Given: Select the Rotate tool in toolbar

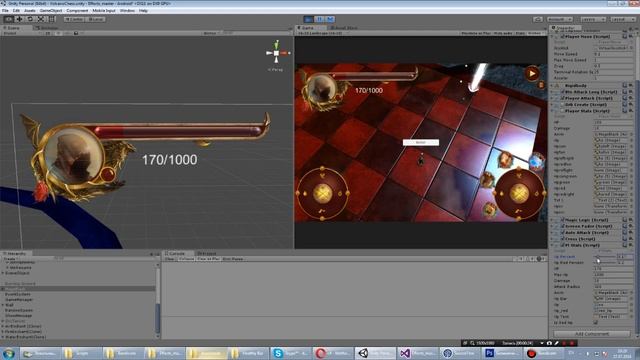Looking at the screenshot, I should (x=30, y=19).
